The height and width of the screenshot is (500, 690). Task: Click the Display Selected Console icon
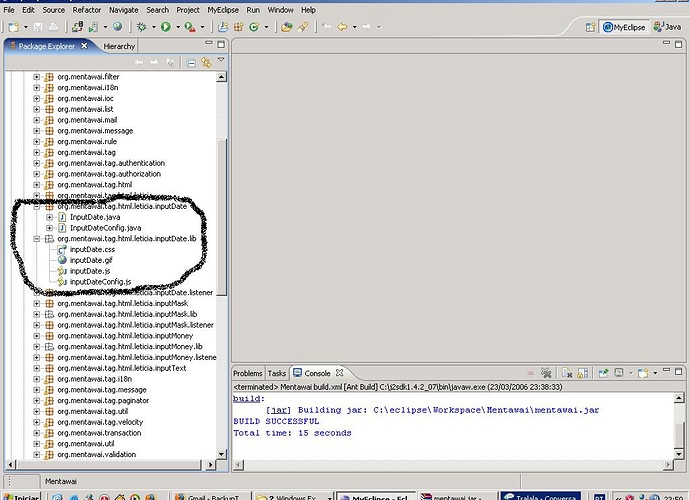pyautogui.click(x=619, y=373)
